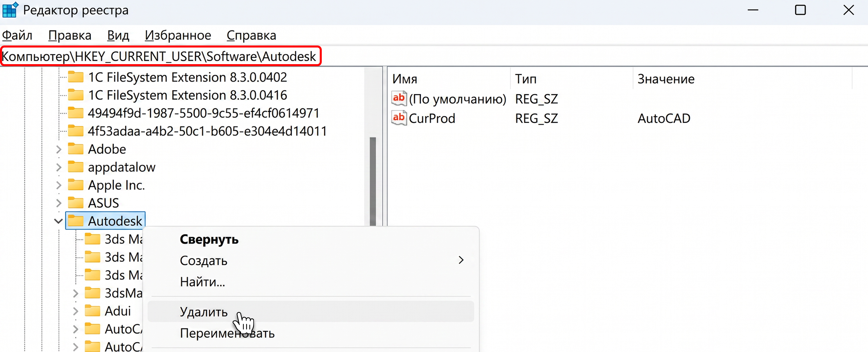This screenshot has height=352, width=868.
Task: Click the 3dsMa subkey folder icon
Action: 92,293
